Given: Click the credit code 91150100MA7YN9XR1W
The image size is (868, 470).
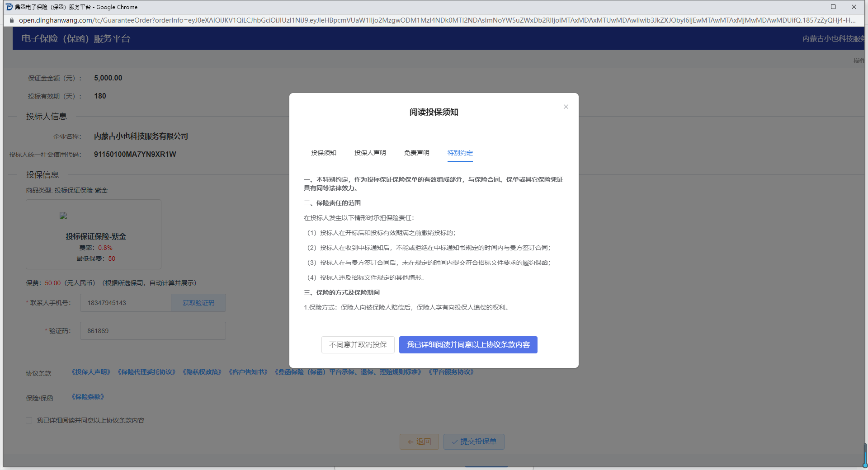Looking at the screenshot, I should 135,154.
